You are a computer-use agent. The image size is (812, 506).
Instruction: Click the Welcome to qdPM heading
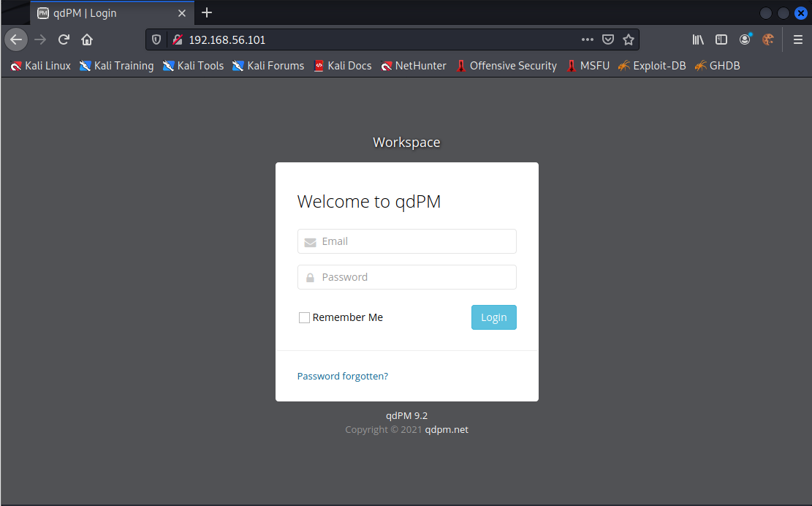[368, 202]
